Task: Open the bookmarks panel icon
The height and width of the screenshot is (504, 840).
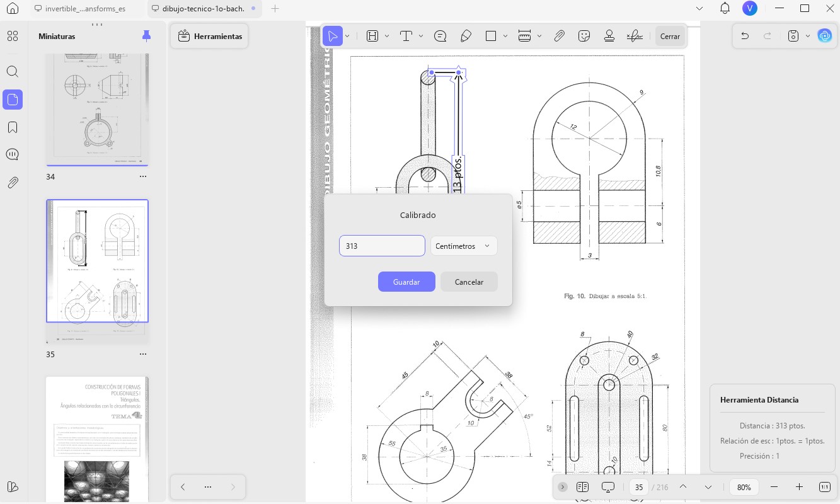Action: click(12, 127)
